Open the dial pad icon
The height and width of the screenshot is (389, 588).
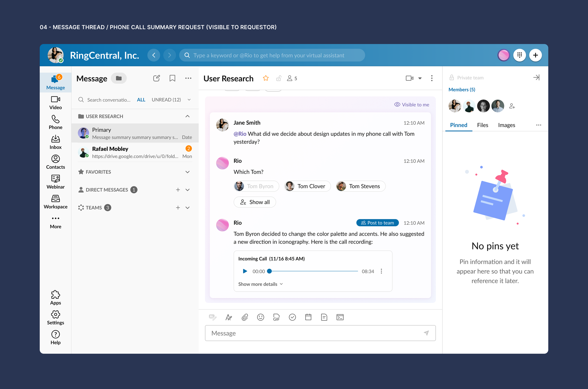pos(520,55)
